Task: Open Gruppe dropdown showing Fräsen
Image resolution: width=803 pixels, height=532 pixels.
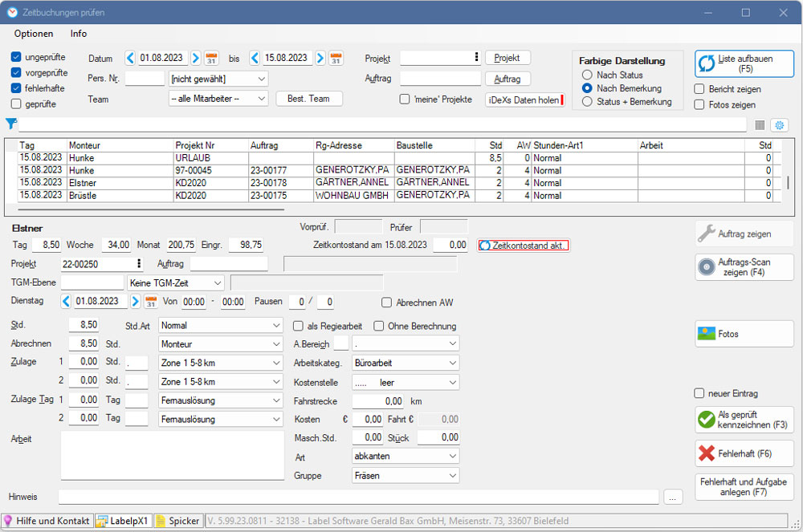Action: coord(405,476)
